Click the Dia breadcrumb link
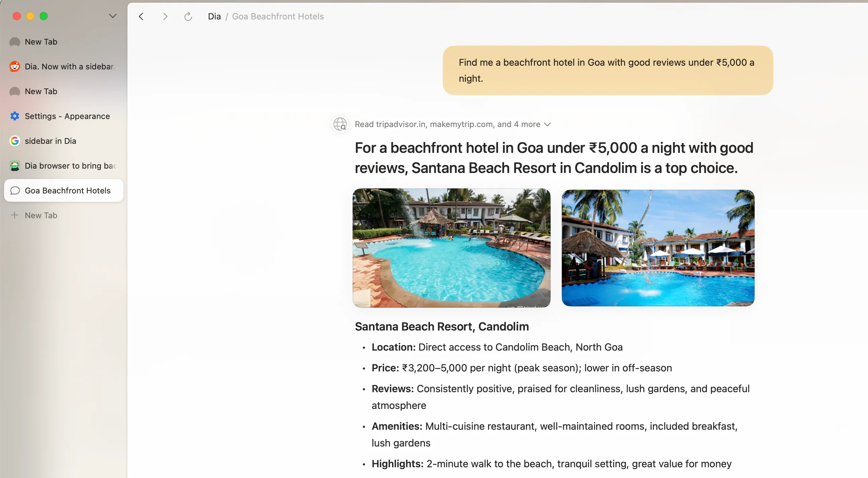 tap(214, 16)
